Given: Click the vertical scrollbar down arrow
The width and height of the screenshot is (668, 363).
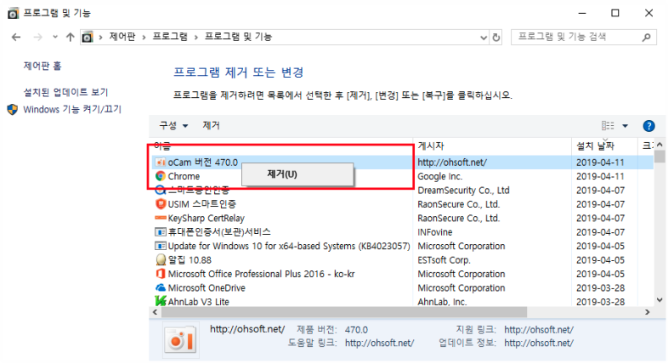Looking at the screenshot, I should click(660, 300).
